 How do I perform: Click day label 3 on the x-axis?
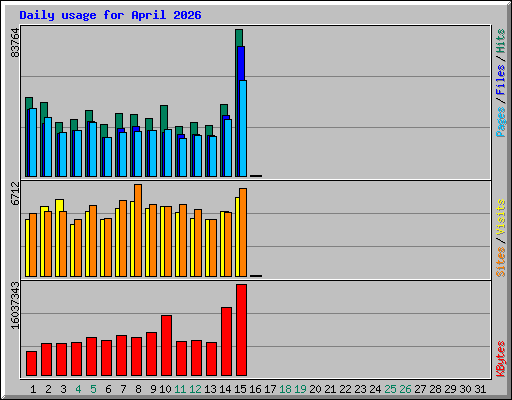[x=63, y=389]
